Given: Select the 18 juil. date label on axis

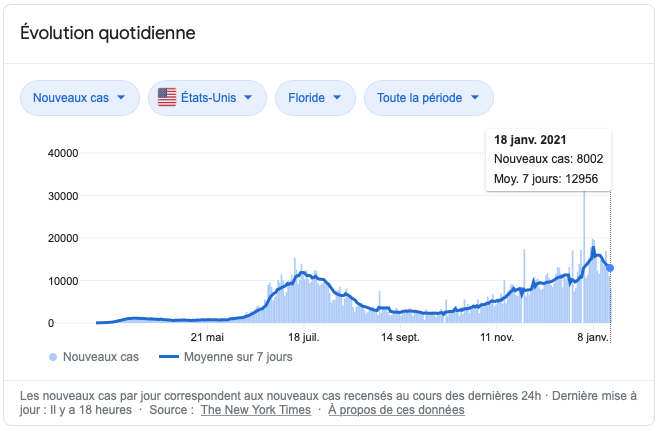Looking at the screenshot, I should coord(304,338).
